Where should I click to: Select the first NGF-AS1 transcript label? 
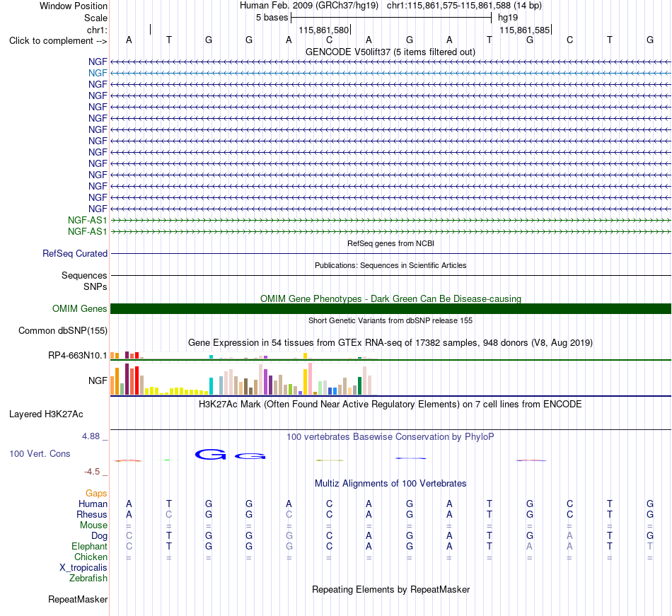(88, 220)
